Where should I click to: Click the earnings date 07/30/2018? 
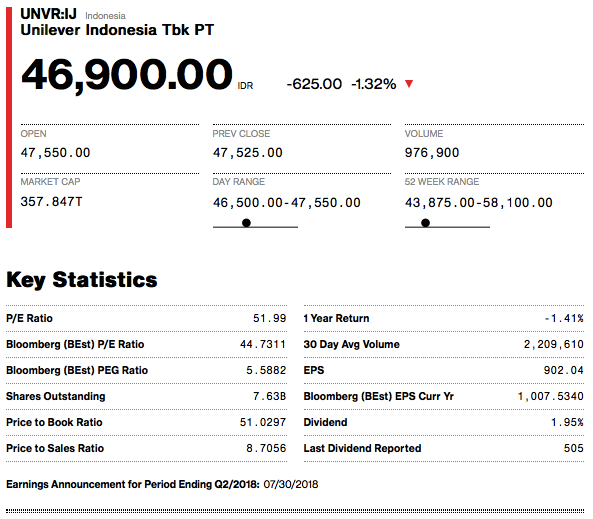pos(291,485)
